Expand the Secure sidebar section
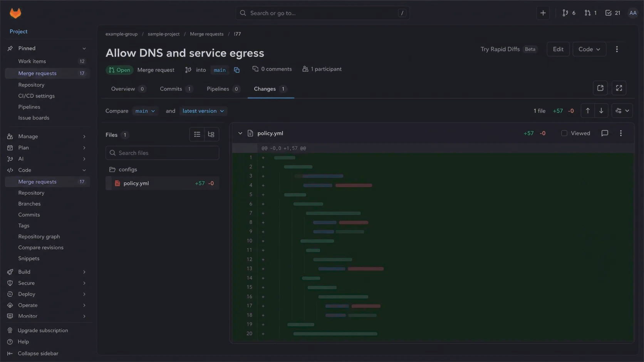The width and height of the screenshot is (644, 362). pyautogui.click(x=47, y=283)
